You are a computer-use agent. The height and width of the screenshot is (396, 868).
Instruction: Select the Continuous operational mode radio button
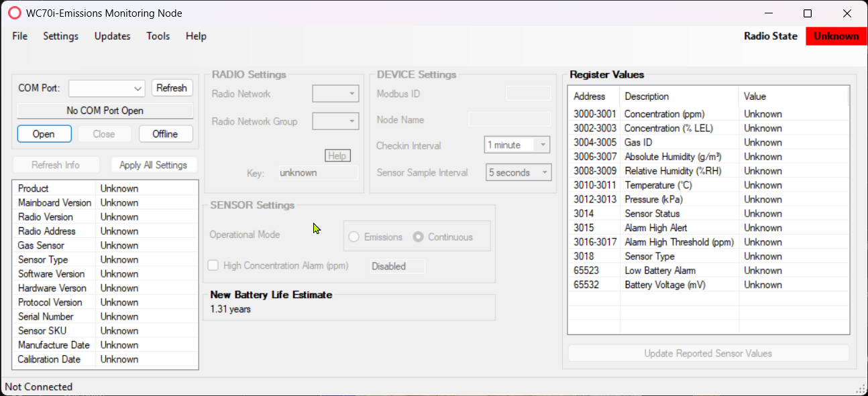(418, 237)
